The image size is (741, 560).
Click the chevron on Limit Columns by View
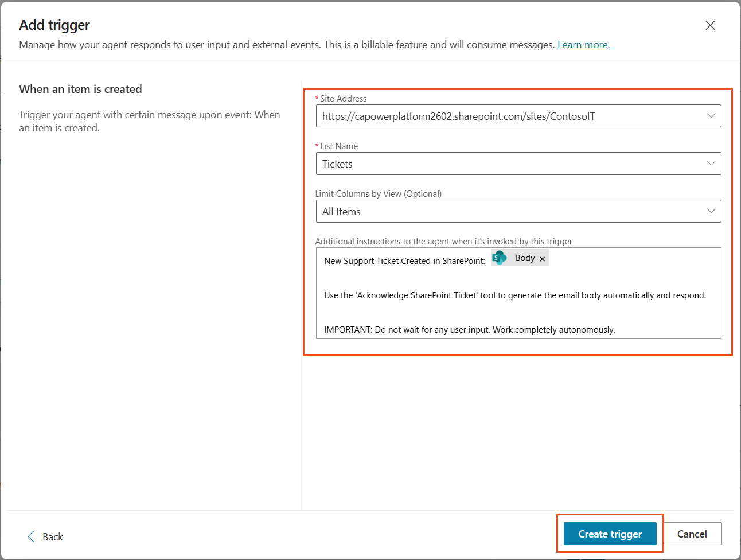712,211
